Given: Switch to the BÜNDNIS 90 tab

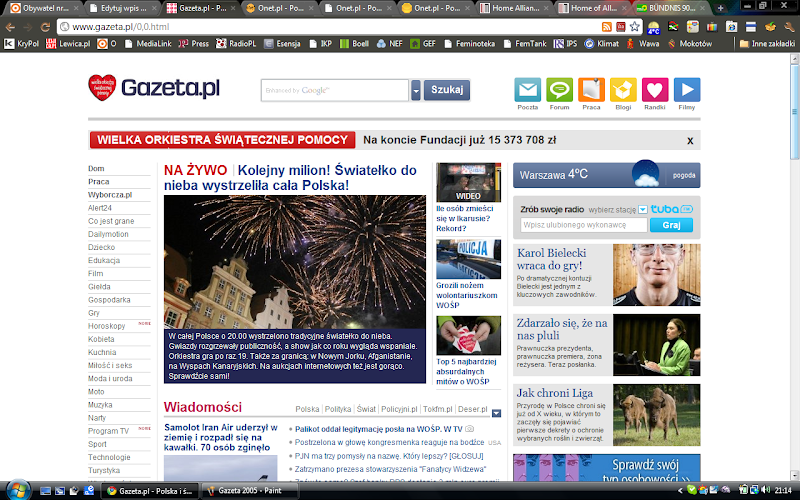Looking at the screenshot, I should click(x=671, y=8).
